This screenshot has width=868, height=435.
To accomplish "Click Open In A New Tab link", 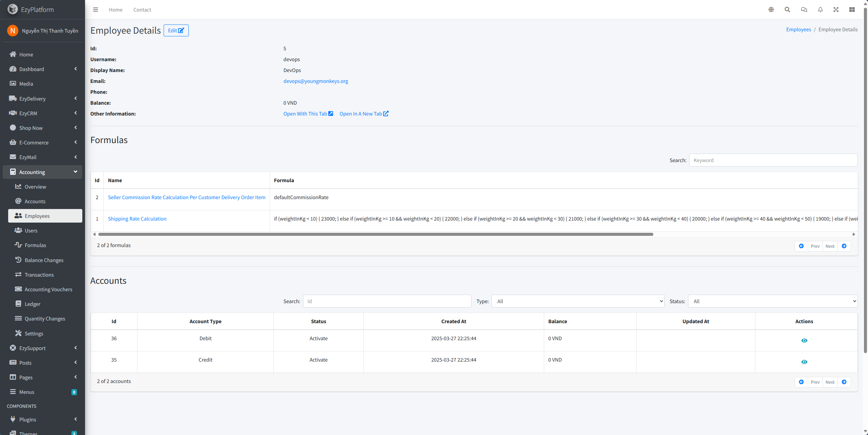I will pos(364,114).
